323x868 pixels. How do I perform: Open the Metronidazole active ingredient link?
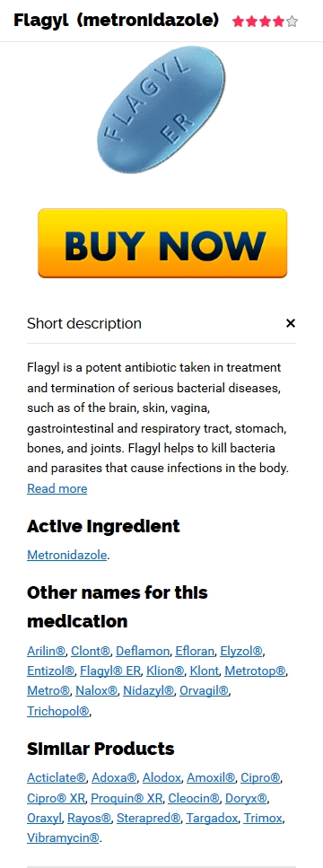pos(67,555)
